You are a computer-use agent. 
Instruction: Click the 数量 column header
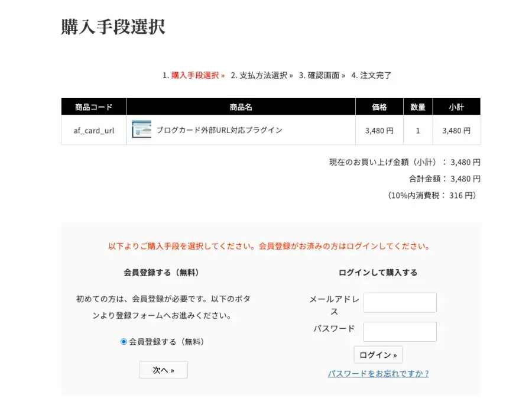coord(418,107)
